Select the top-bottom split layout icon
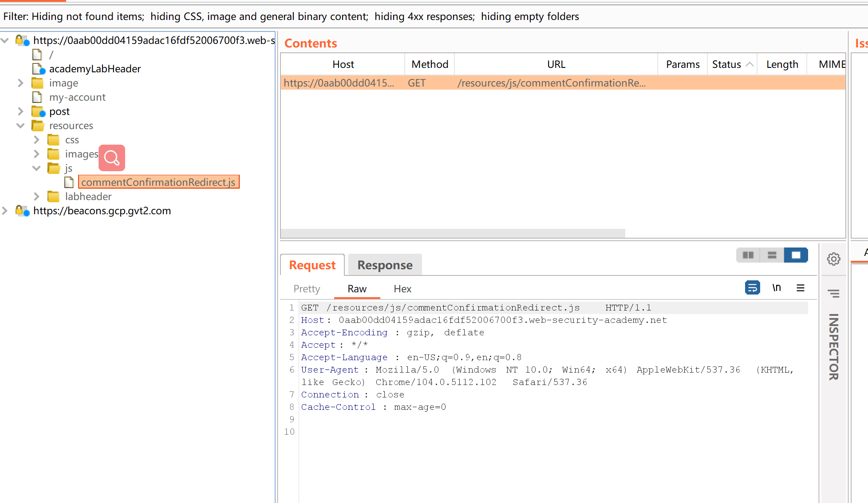Image resolution: width=868 pixels, height=503 pixels. (772, 255)
